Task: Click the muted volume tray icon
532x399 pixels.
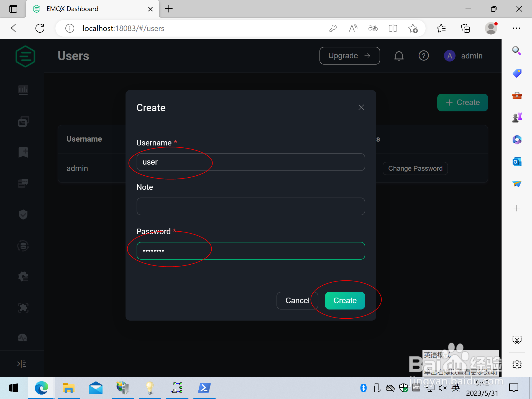Action: click(x=443, y=388)
